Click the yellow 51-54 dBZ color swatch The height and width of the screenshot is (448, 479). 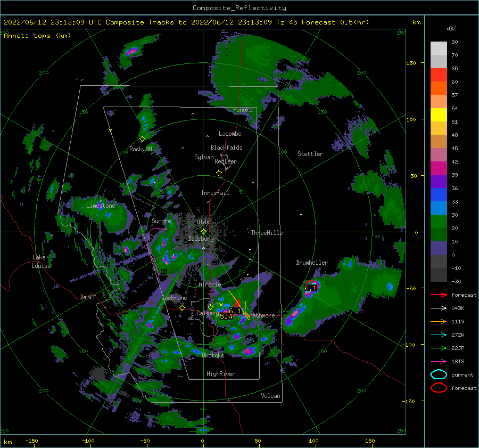(x=439, y=115)
